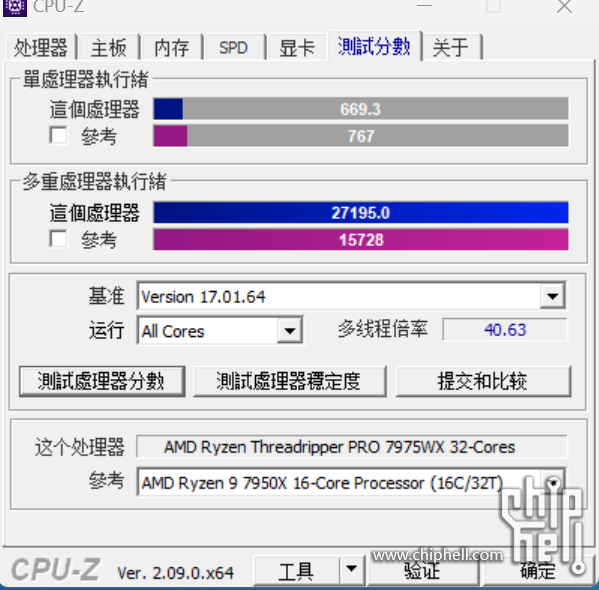599x590 pixels.
Task: Switch to the 处理器 tab
Action: pyautogui.click(x=40, y=48)
